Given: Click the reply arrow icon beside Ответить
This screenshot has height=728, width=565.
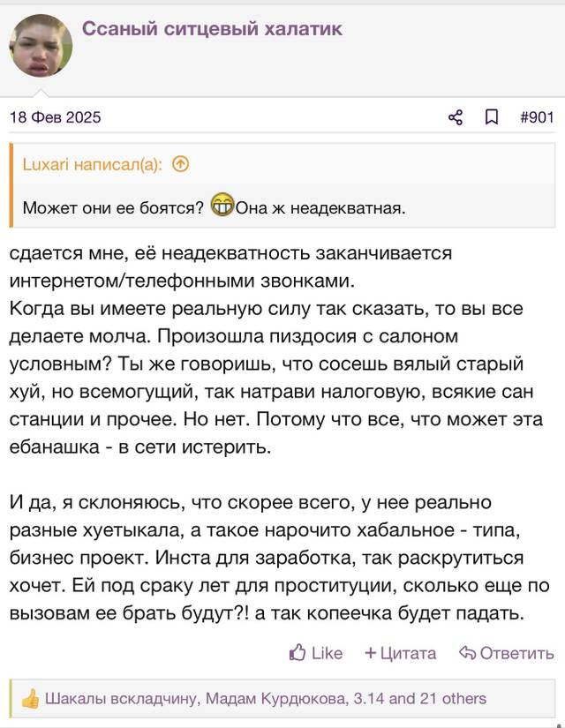Looking at the screenshot, I should pos(467,653).
